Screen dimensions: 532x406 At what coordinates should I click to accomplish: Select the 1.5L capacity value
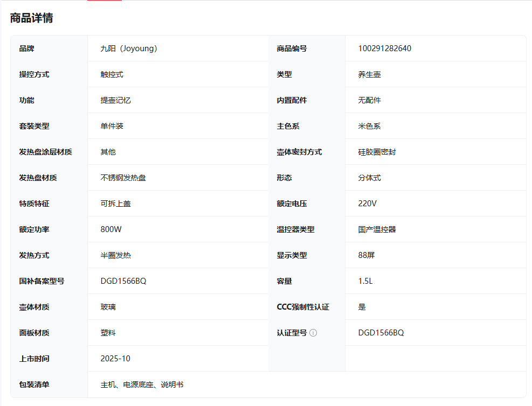coord(365,281)
